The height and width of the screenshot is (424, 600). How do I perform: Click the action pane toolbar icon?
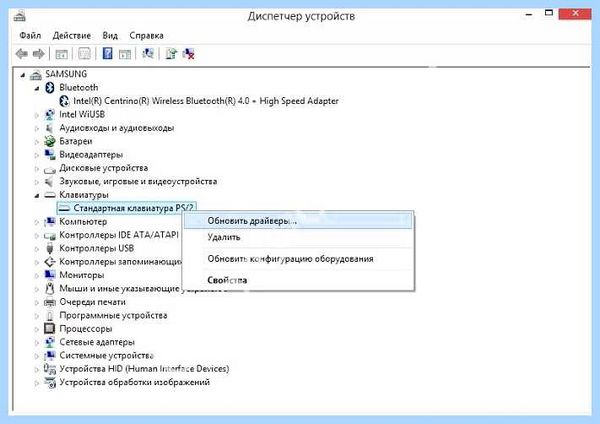tap(125, 54)
